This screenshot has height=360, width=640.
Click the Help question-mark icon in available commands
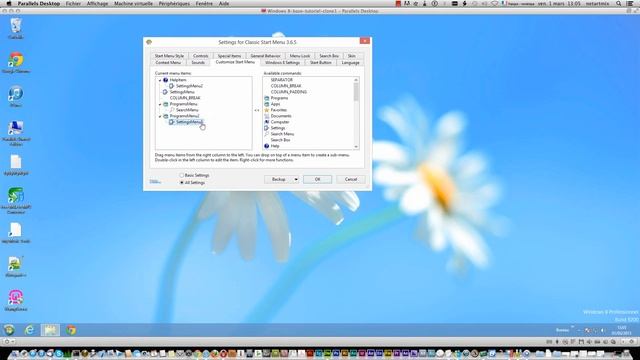267,146
